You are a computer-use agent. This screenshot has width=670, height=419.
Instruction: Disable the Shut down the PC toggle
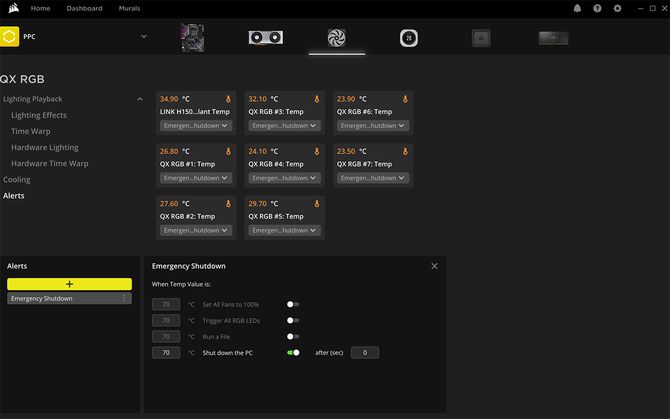[x=293, y=353]
